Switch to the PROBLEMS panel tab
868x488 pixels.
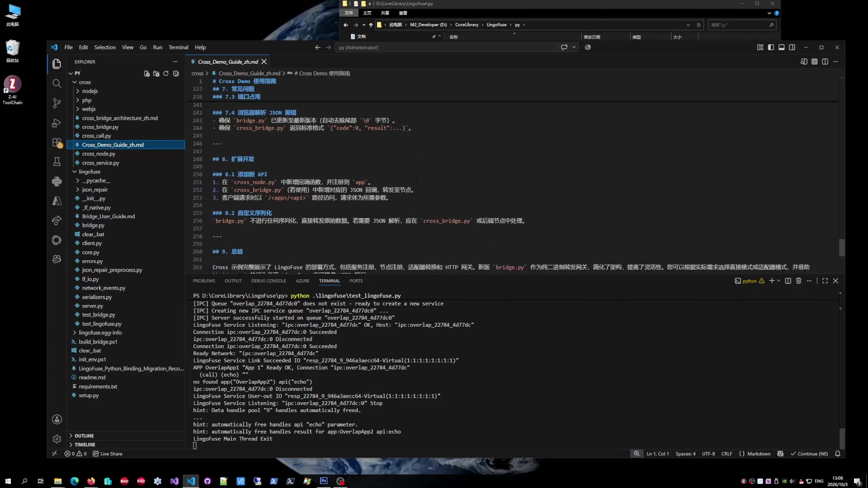click(204, 281)
